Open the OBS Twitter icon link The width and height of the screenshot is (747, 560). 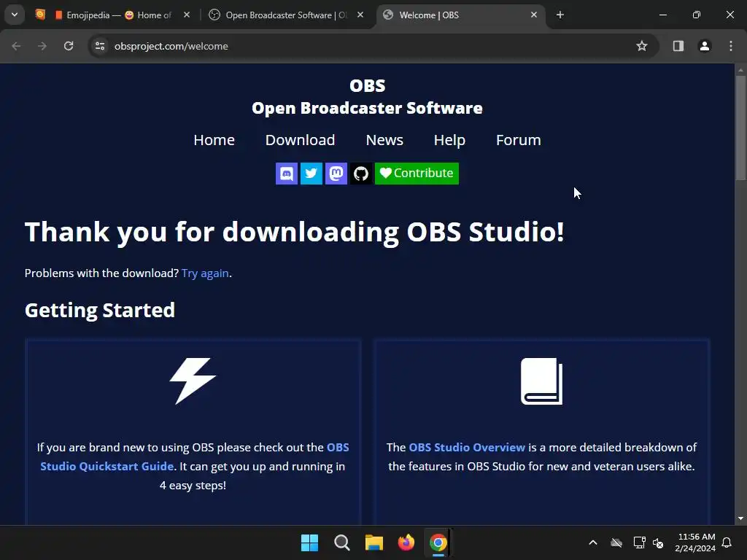coord(311,174)
